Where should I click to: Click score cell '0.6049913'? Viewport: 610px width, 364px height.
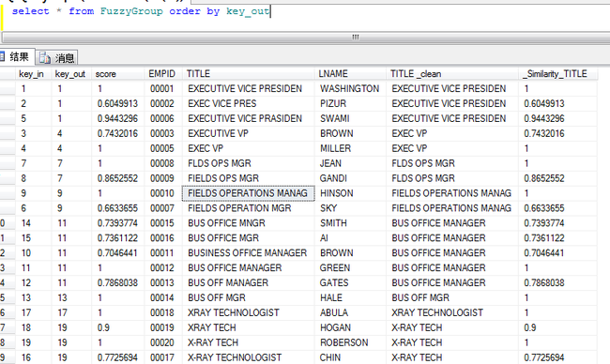117,103
